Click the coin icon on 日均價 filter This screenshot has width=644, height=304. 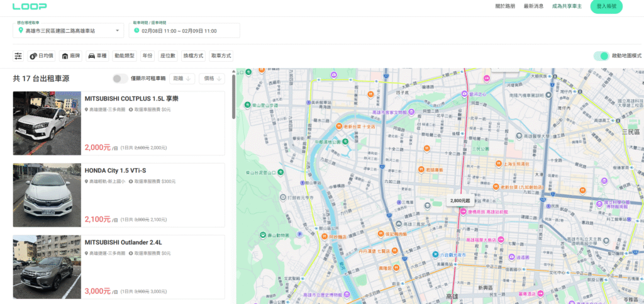(x=33, y=56)
